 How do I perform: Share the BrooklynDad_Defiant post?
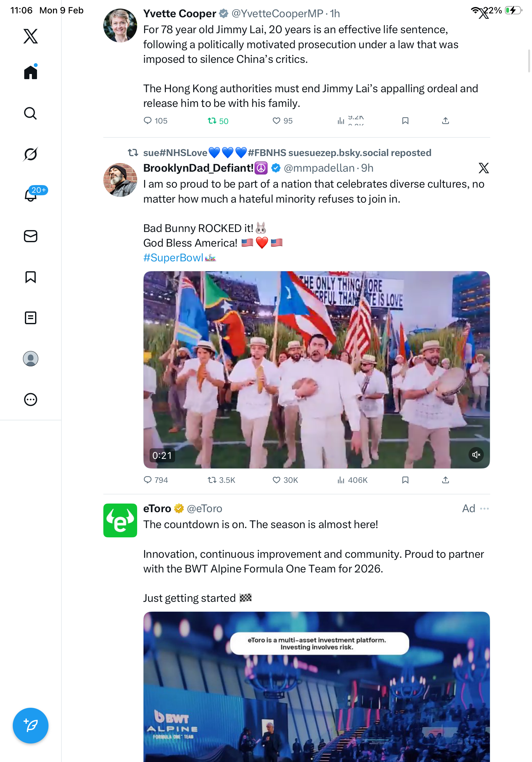pyautogui.click(x=446, y=480)
